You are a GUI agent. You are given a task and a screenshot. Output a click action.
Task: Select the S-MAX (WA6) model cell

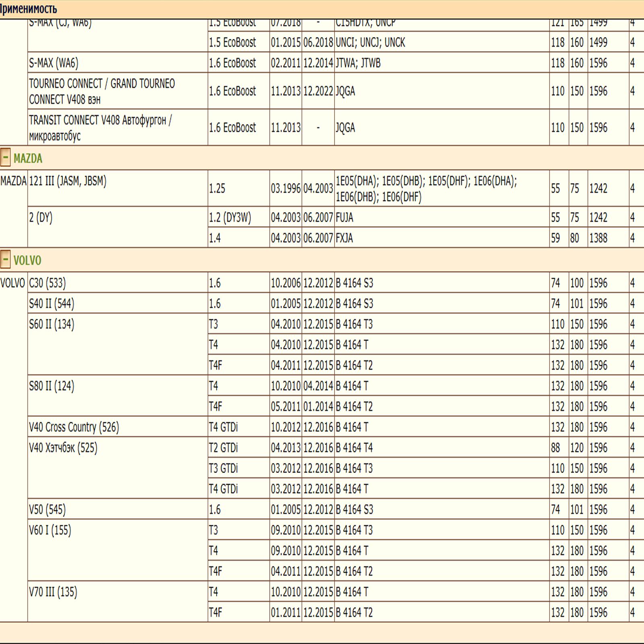click(54, 63)
